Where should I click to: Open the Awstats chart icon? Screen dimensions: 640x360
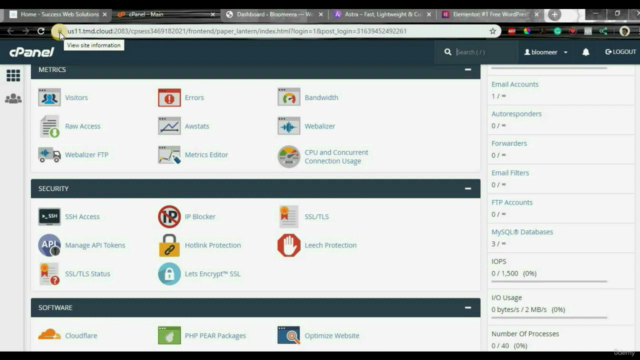[x=169, y=126]
